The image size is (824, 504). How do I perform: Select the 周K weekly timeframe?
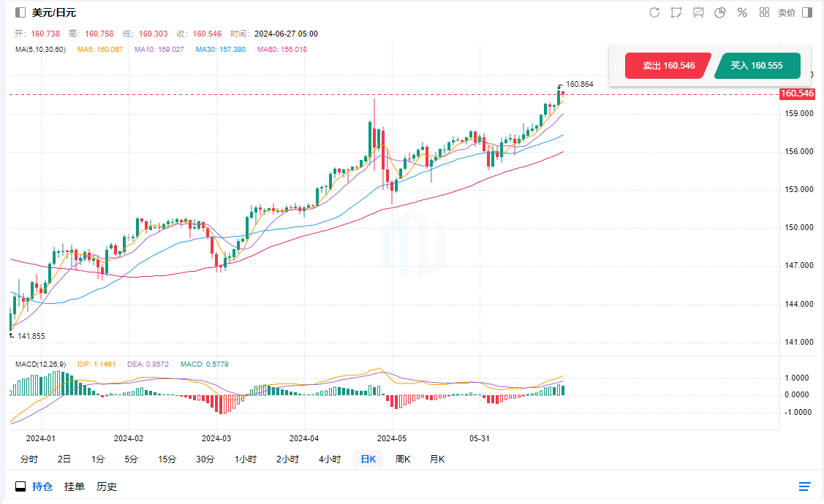[403, 459]
